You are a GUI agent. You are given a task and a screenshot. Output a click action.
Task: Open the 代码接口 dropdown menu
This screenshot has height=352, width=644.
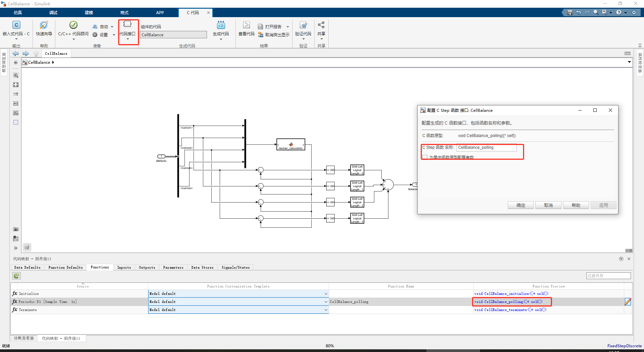coord(128,39)
